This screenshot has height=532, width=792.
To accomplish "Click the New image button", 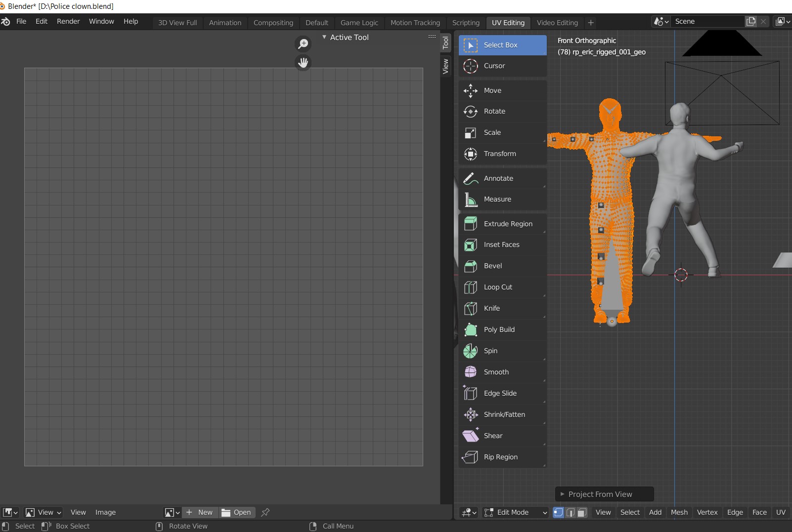I will pos(200,512).
